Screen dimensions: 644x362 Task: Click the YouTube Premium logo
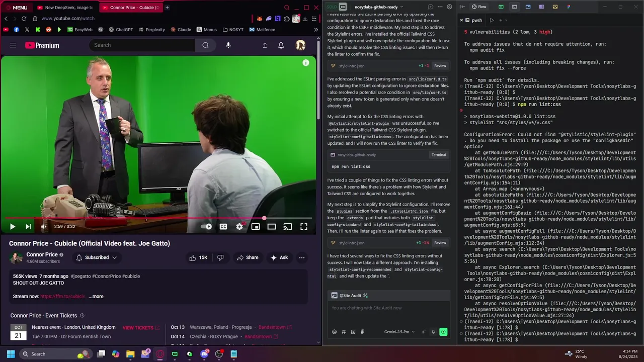tap(42, 45)
